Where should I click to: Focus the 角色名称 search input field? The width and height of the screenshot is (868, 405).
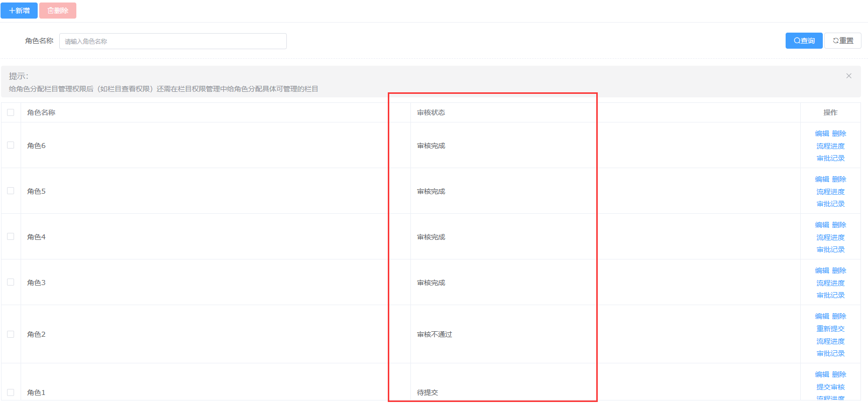[173, 41]
